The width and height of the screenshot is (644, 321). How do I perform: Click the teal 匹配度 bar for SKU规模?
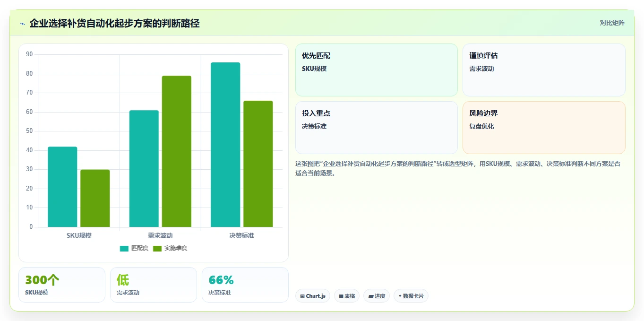pos(62,187)
